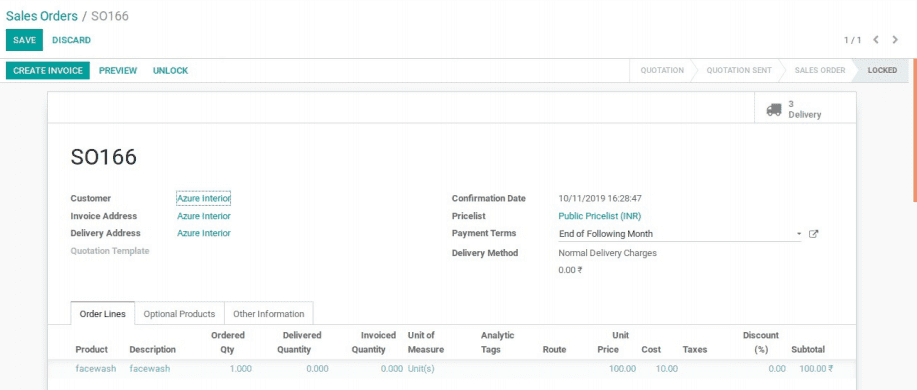Switch to Optional Products tab
This screenshot has height=390, width=917.
point(180,313)
